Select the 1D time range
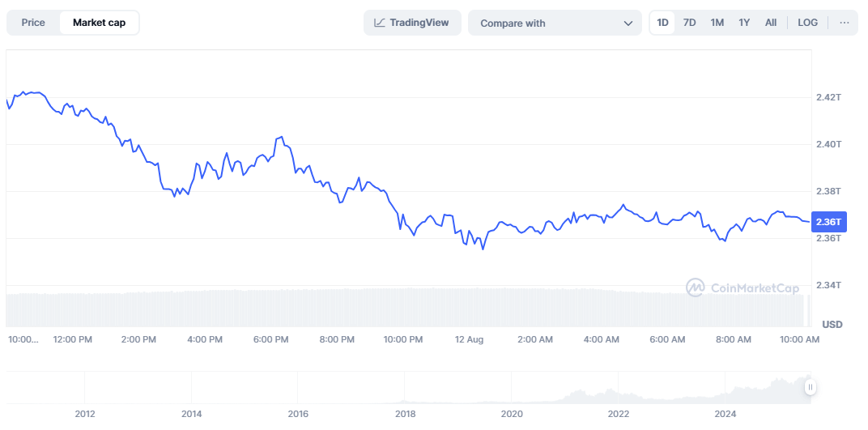868x430 pixels. (662, 23)
